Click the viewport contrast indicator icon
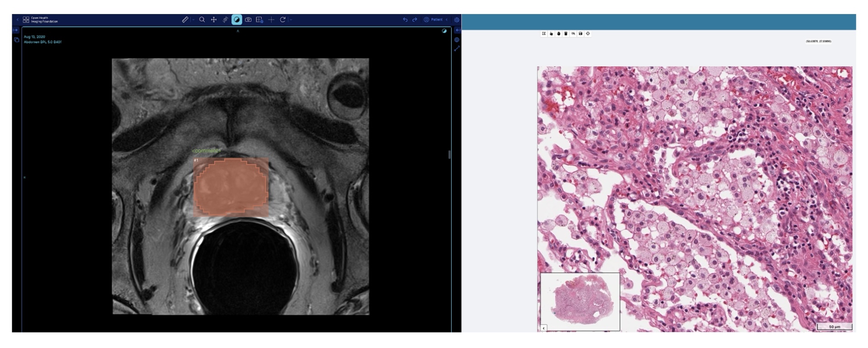This screenshot has height=348, width=868. click(x=444, y=31)
